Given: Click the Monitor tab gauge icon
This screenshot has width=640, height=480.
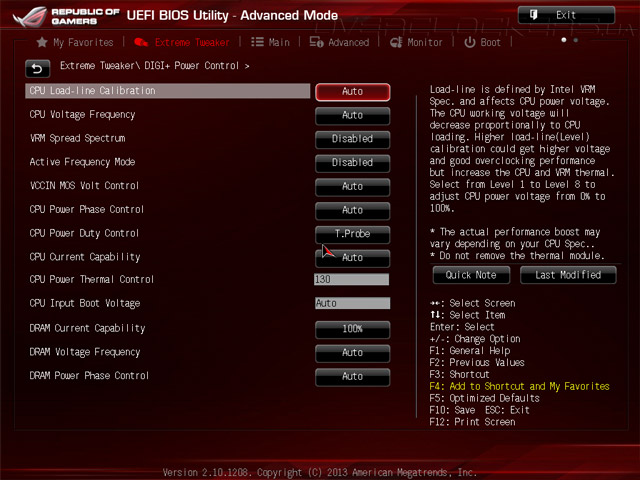Looking at the screenshot, I should (396, 42).
